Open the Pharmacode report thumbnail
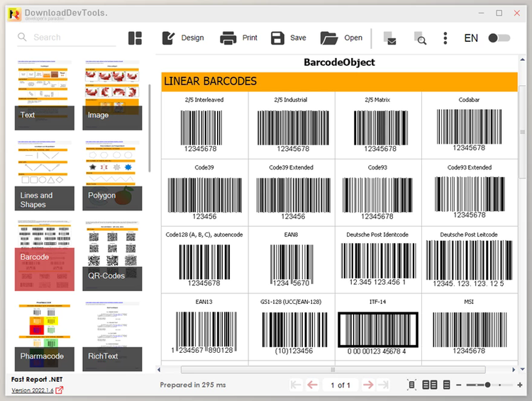Screen dimensions: 532x401 (45, 336)
